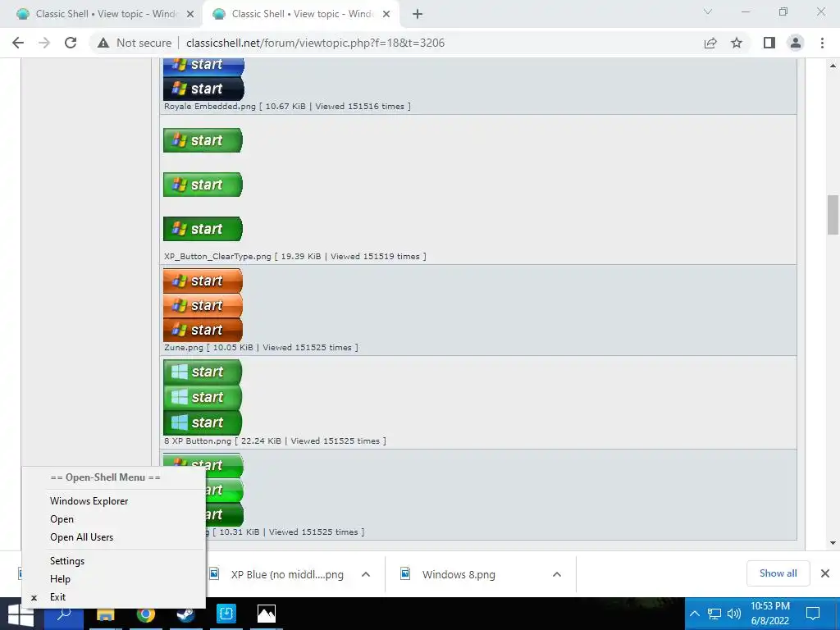Click the page scrollbar down arrow

833,543
